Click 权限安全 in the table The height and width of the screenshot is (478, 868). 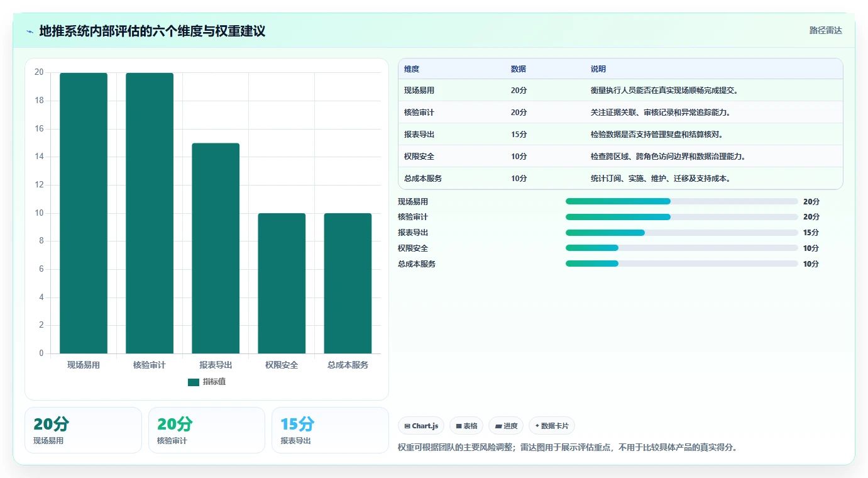[419, 157]
